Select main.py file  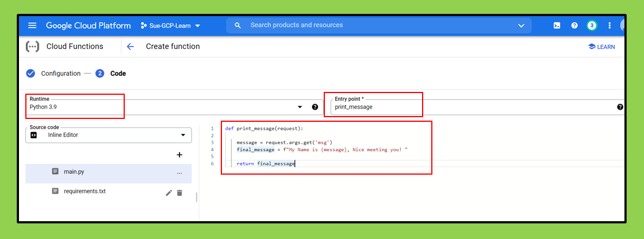tap(109, 174)
